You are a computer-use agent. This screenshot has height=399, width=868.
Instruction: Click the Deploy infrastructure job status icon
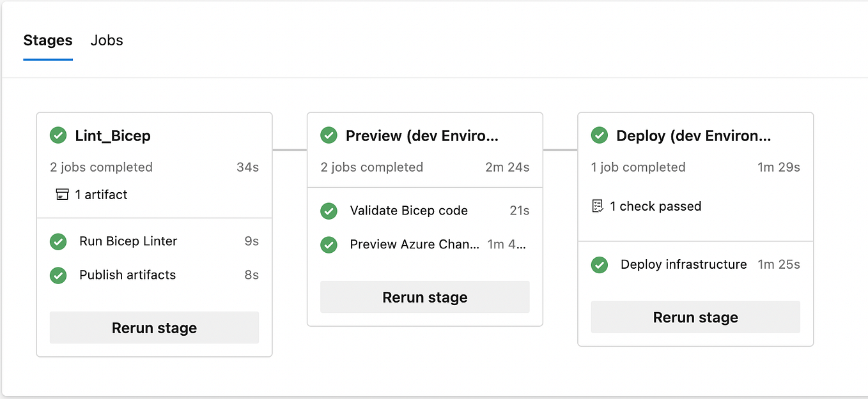600,264
